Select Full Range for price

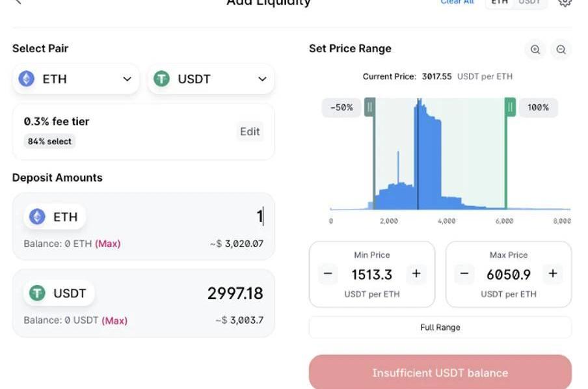(440, 327)
